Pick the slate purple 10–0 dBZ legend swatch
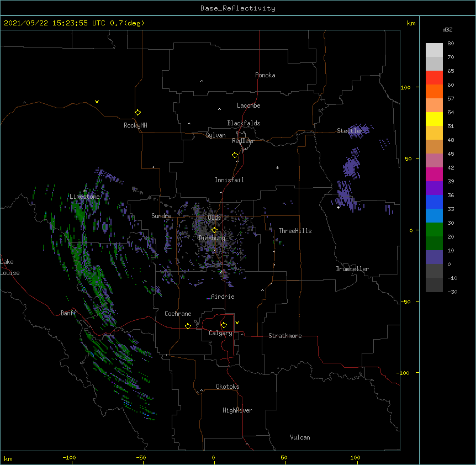The height and width of the screenshot is (465, 476). (434, 257)
